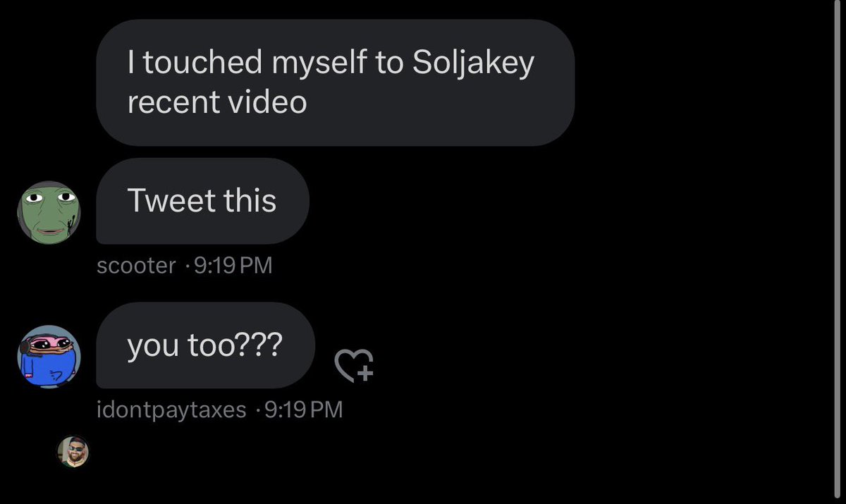
Task: Click the idontpaytaxes sender name
Action: [x=171, y=410]
